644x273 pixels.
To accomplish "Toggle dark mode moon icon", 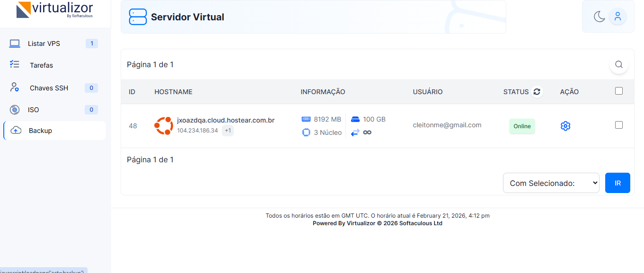I will coord(599,17).
